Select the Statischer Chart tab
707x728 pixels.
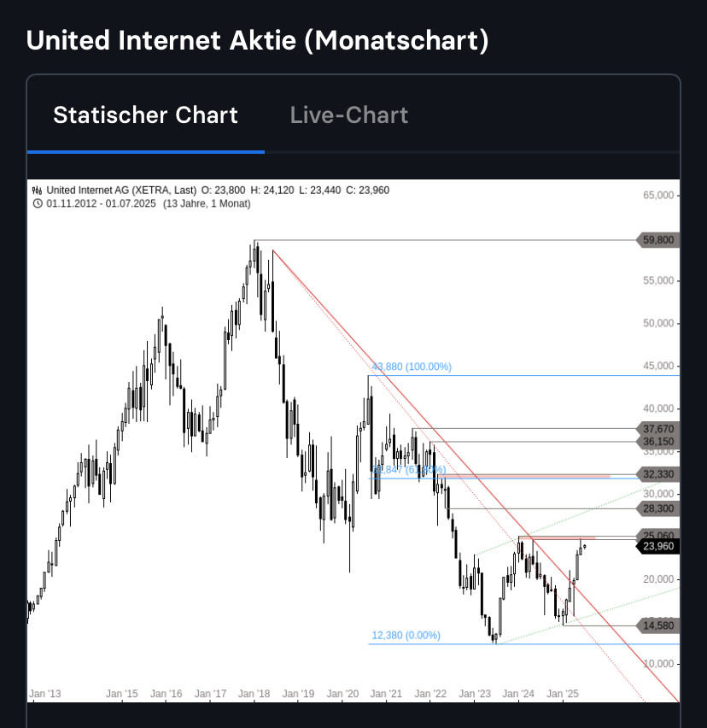pos(145,114)
